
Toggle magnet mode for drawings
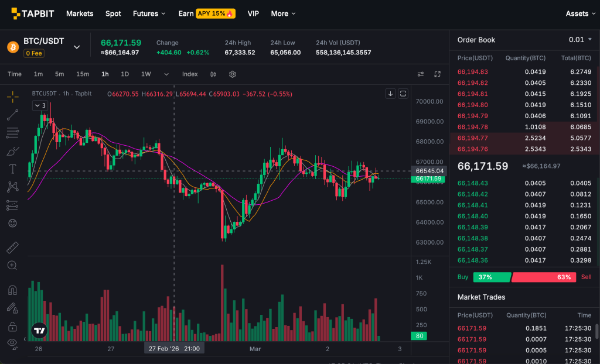point(12,290)
